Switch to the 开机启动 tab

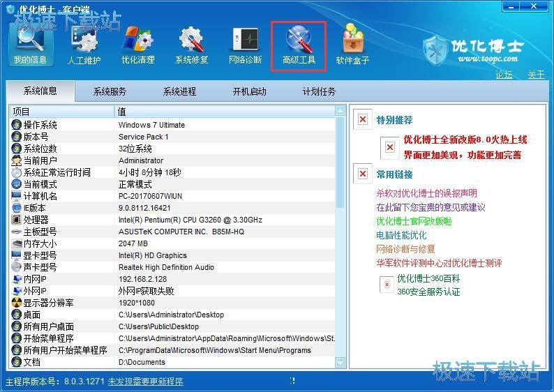tap(250, 92)
